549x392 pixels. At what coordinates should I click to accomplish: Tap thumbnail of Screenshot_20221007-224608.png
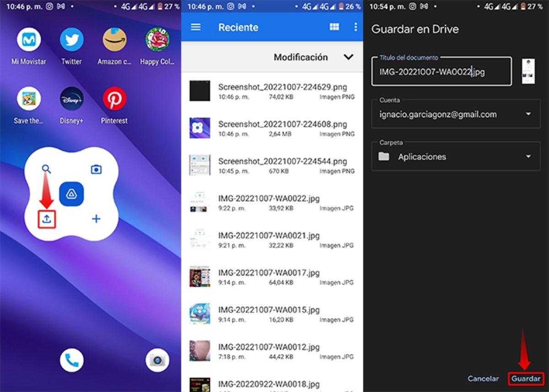pyautogui.click(x=200, y=128)
